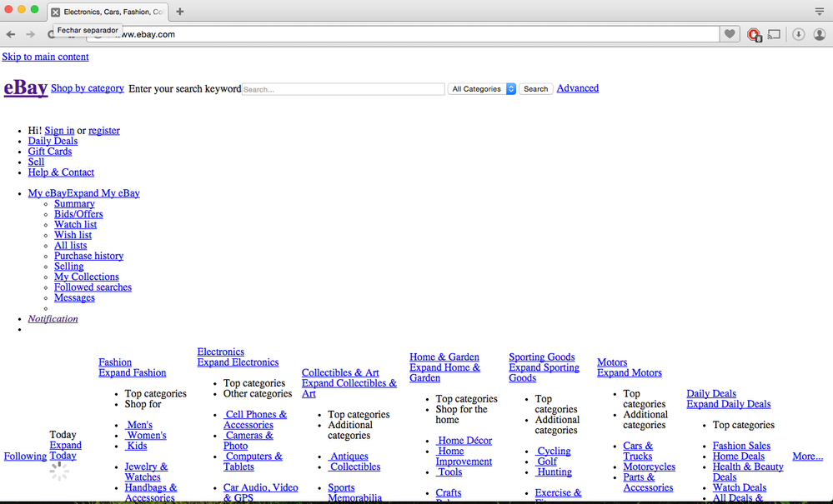This screenshot has height=504, width=833.
Task: Click the heart bookmark icon in address bar
Action: point(730,34)
